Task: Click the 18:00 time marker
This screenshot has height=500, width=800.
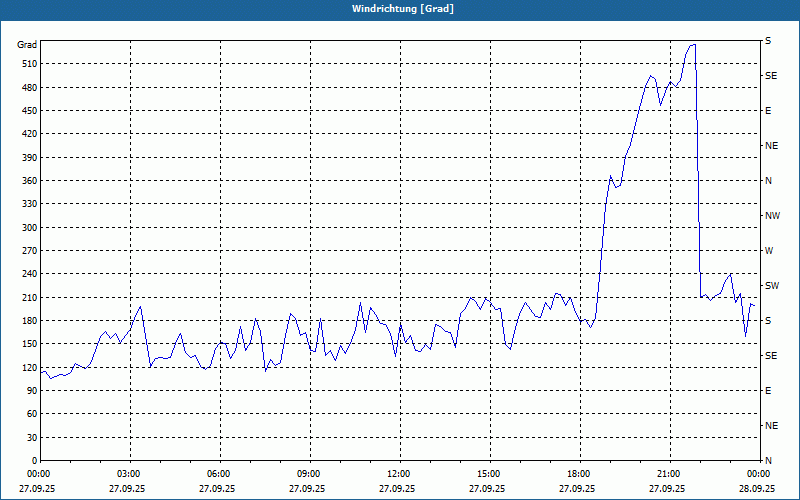Action: (578, 473)
